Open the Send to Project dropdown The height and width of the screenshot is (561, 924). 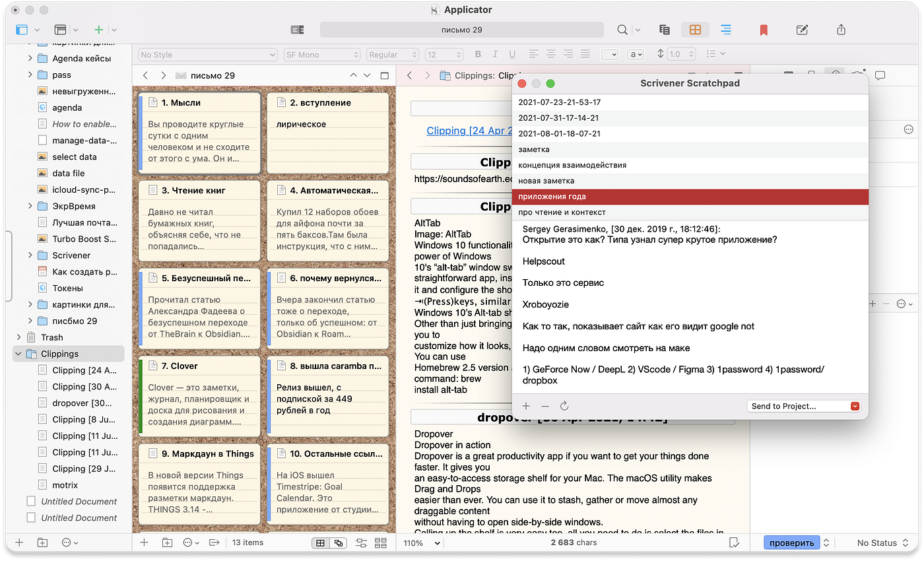(803, 406)
